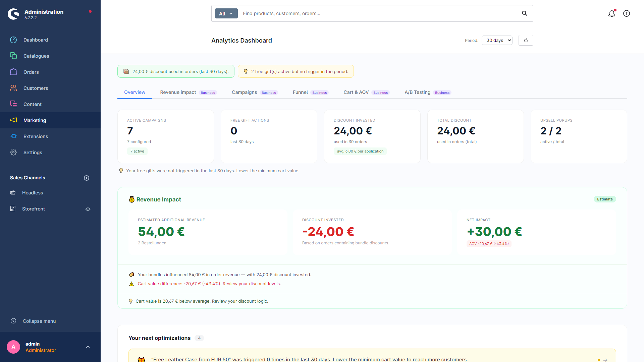Click the Estimated Additional Revenue 54,00 € value

[x=161, y=232]
